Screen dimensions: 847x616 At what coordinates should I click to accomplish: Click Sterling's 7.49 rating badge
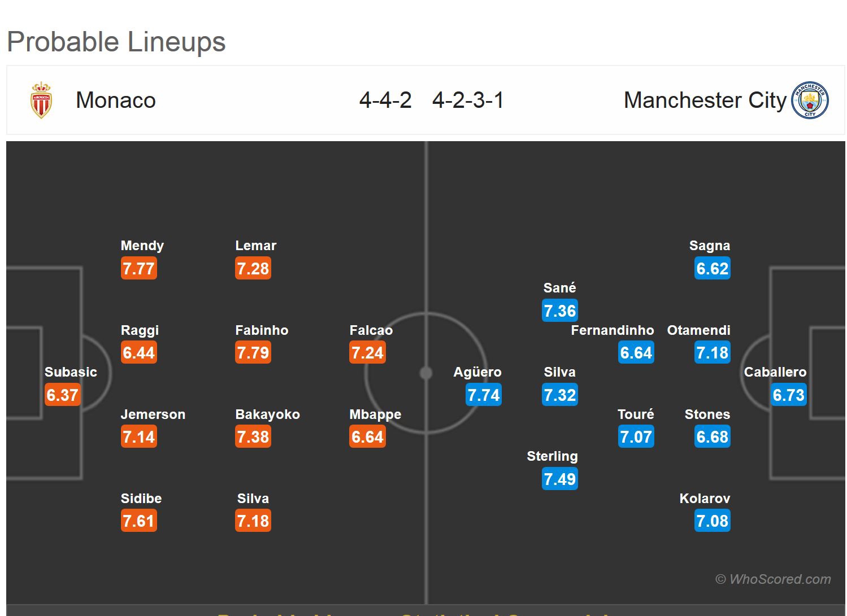(559, 479)
